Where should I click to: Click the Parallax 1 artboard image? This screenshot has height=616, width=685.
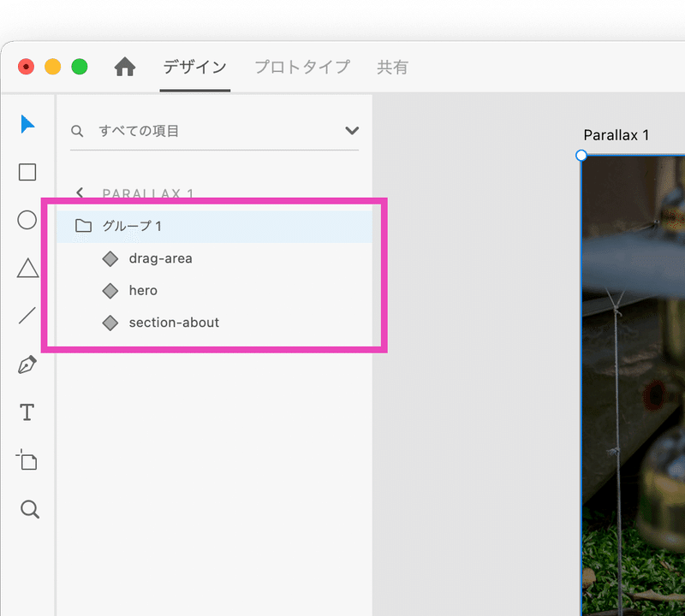pos(634,386)
